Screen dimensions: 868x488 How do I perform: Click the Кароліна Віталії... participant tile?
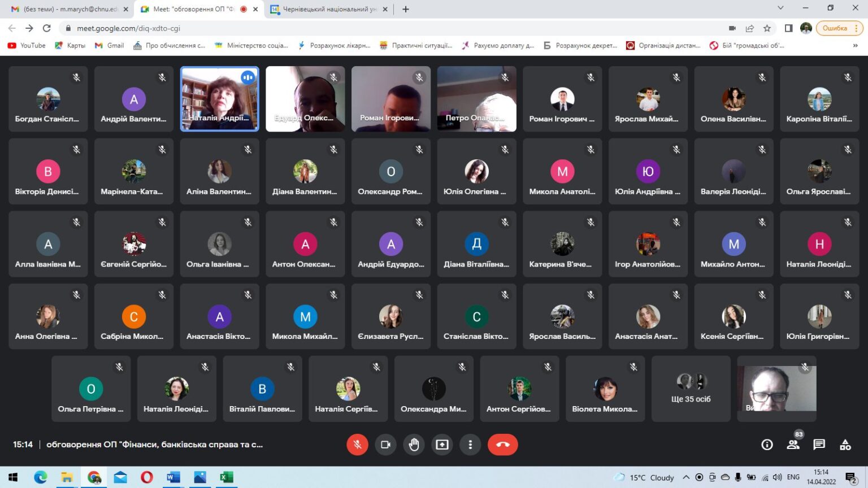coord(819,99)
